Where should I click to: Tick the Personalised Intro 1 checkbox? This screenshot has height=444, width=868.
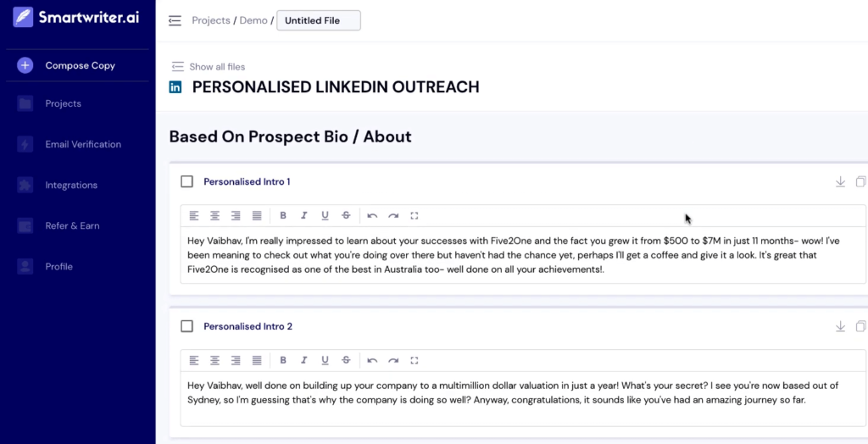click(x=187, y=181)
